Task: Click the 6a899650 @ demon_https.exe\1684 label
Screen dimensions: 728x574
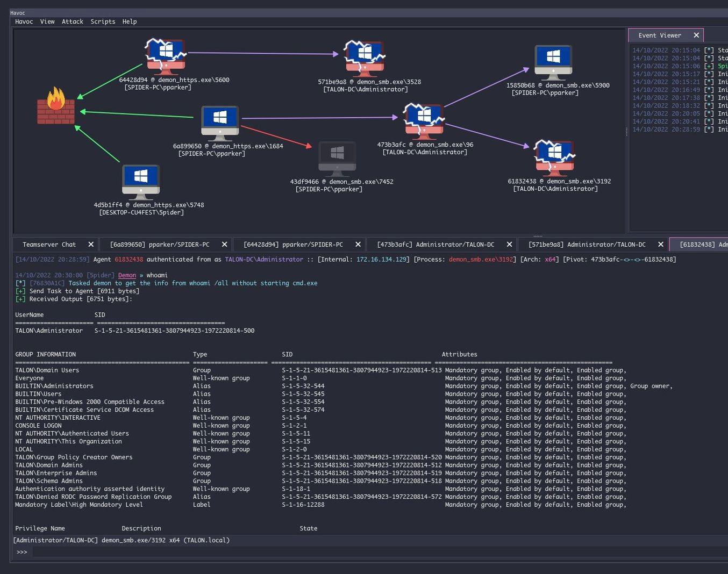Action: pos(228,146)
